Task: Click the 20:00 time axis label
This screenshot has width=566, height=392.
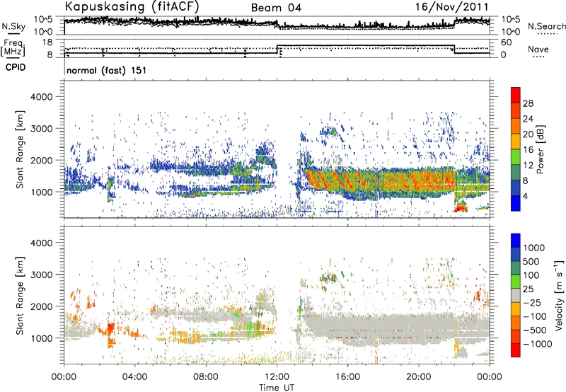Action: coord(419,377)
